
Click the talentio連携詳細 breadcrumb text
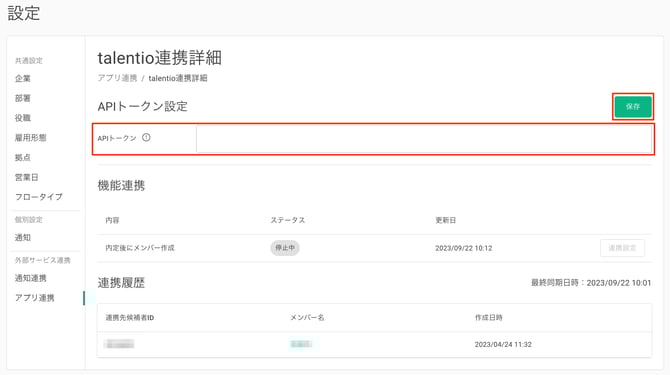pyautogui.click(x=178, y=78)
